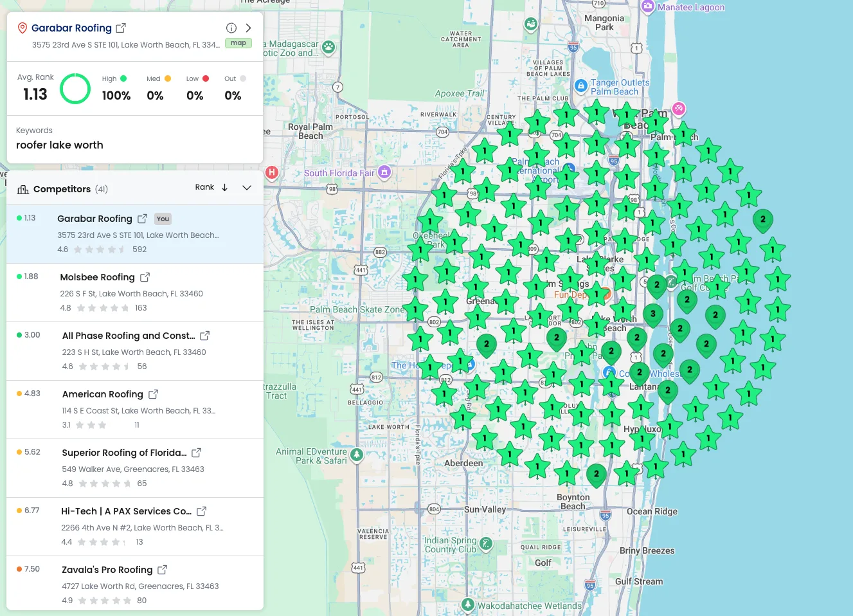Click Wakodahatchee Wetlands park marker
This screenshot has height=616, width=853.
[468, 604]
